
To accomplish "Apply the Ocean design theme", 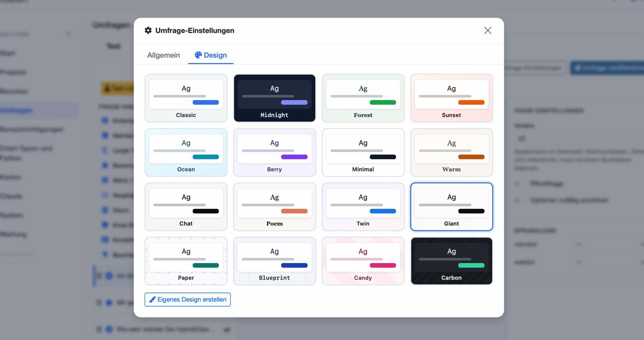I will [x=186, y=152].
